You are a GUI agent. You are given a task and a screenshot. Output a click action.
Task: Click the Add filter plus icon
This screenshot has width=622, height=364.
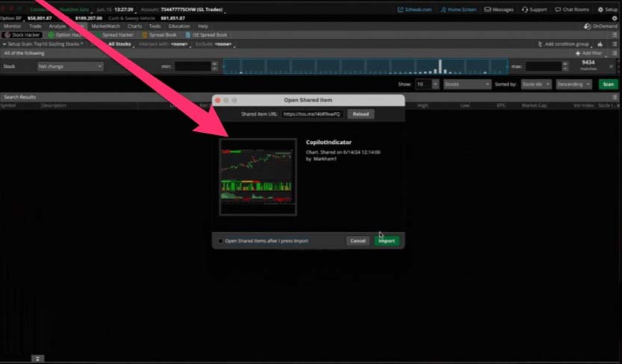pyautogui.click(x=577, y=54)
